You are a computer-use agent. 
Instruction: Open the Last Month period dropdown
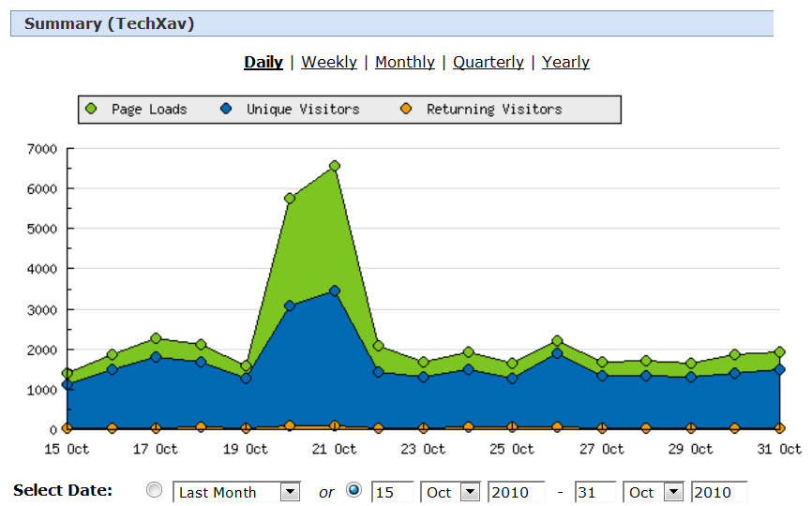click(290, 492)
